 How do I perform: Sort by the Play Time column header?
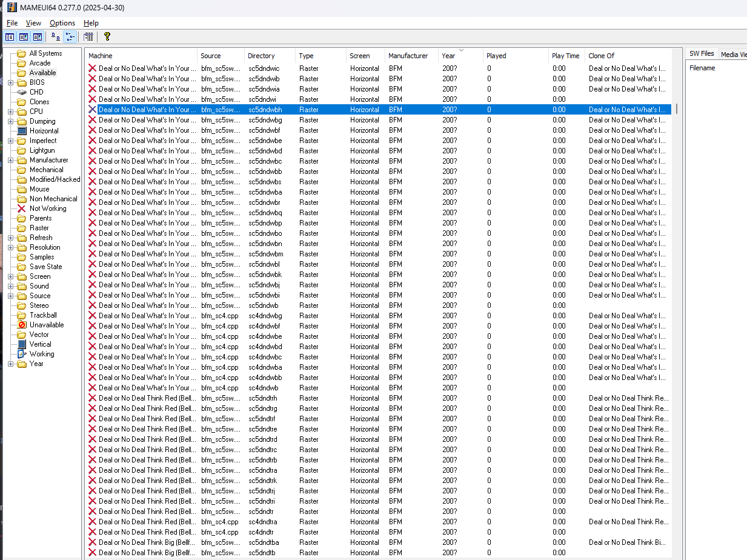click(x=567, y=56)
